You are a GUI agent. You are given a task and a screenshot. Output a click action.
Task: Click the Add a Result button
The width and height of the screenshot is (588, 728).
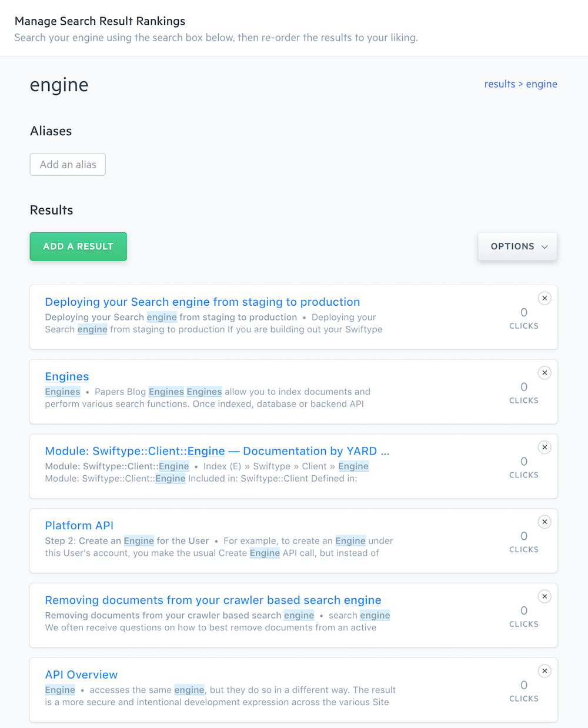78,246
